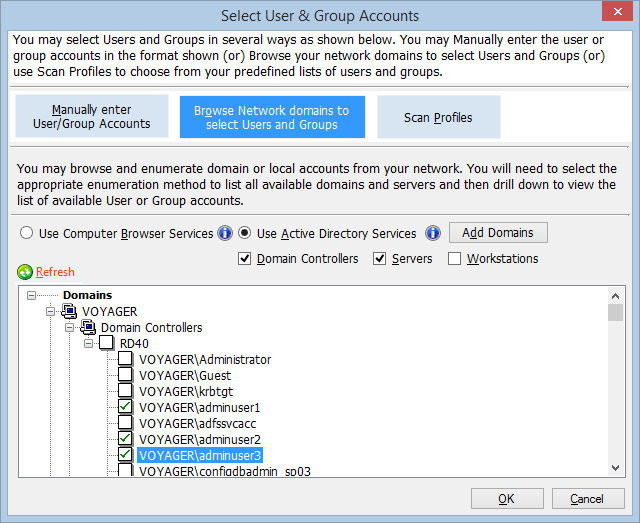This screenshot has width=640, height=523.
Task: Click the Add Domains button
Action: pyautogui.click(x=498, y=233)
